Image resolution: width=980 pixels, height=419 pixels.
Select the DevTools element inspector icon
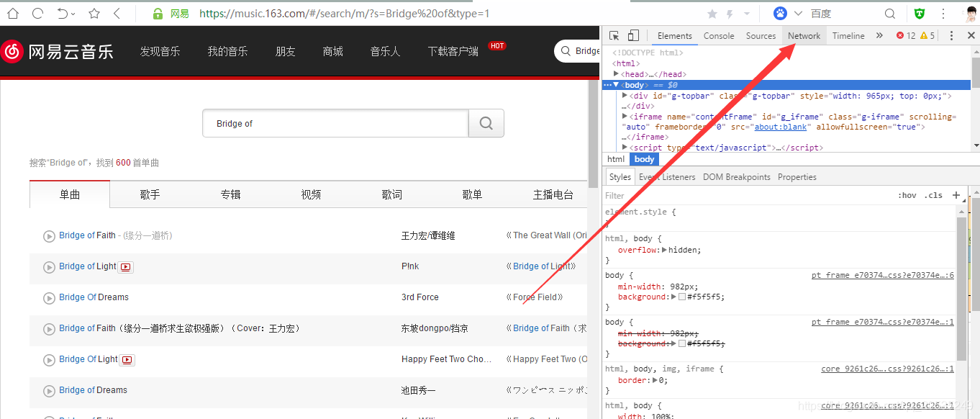point(614,36)
